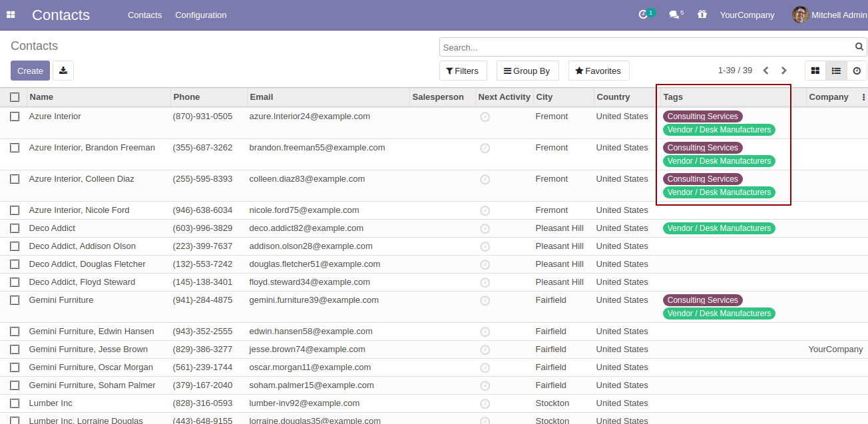Open the YourCompany switcher in navbar
868x424 pixels.
point(747,15)
